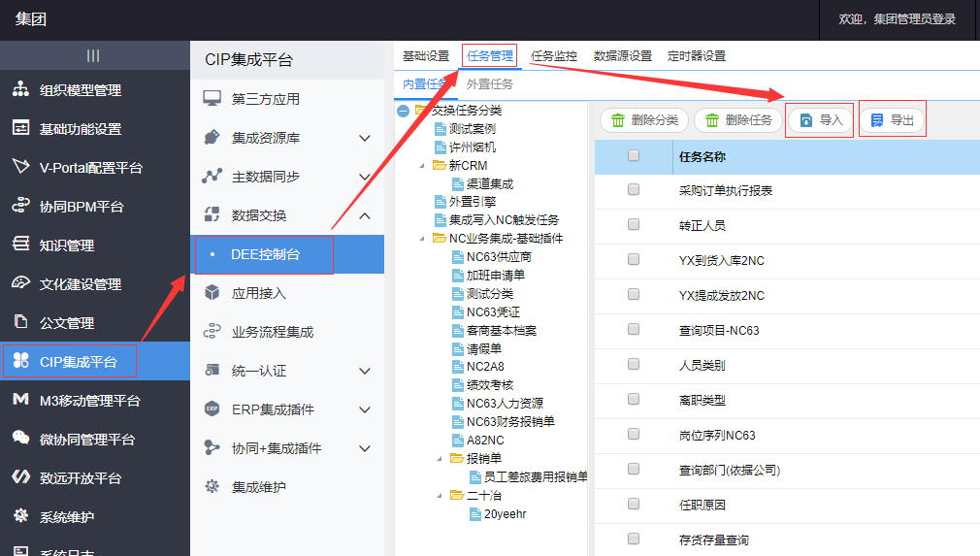Check the box for YX提成发放2NC
Screen dimensions: 980x556
pyautogui.click(x=634, y=294)
